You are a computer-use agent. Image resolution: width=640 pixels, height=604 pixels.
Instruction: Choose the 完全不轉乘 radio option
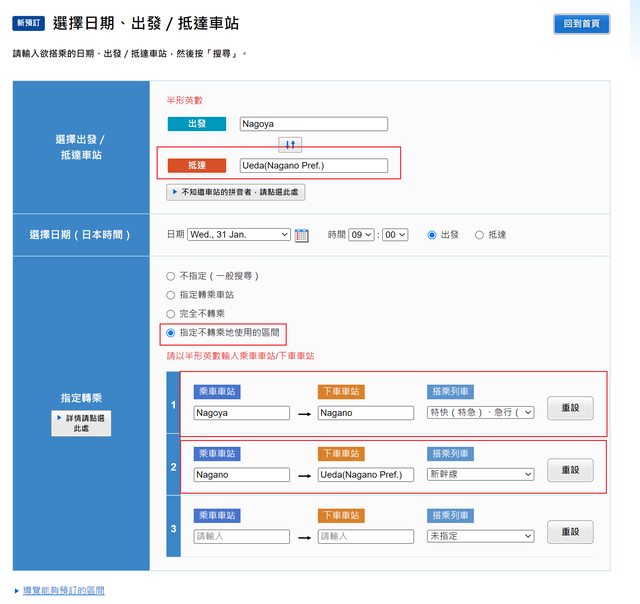click(170, 314)
